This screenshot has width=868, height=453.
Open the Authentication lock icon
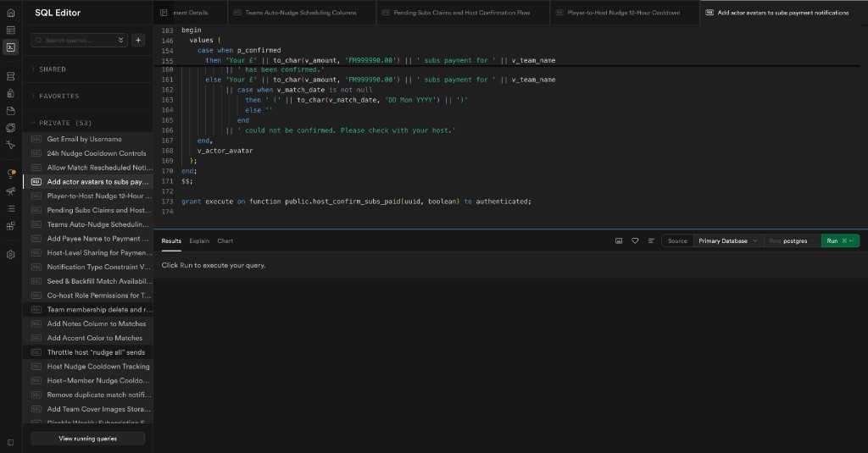10,93
